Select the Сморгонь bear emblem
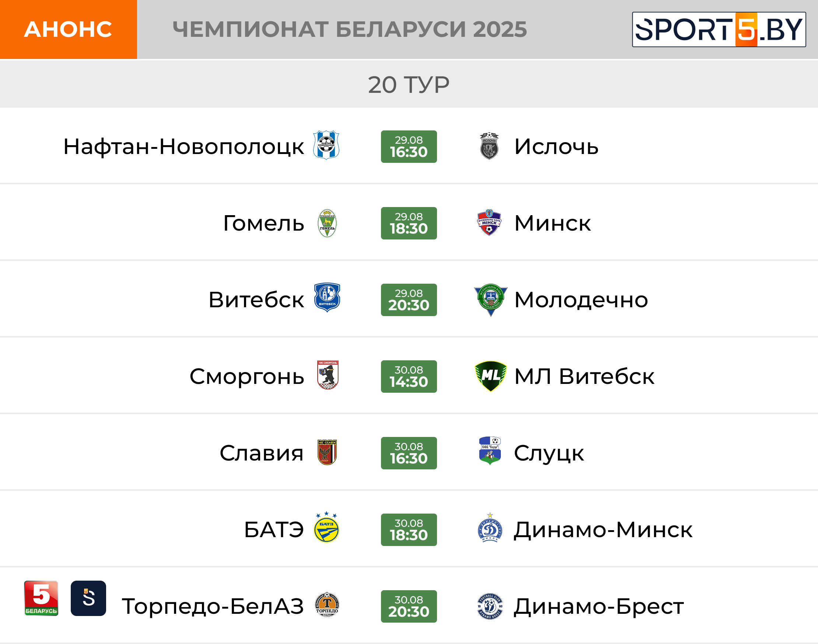Viewport: 818px width, 644px height. click(x=328, y=375)
